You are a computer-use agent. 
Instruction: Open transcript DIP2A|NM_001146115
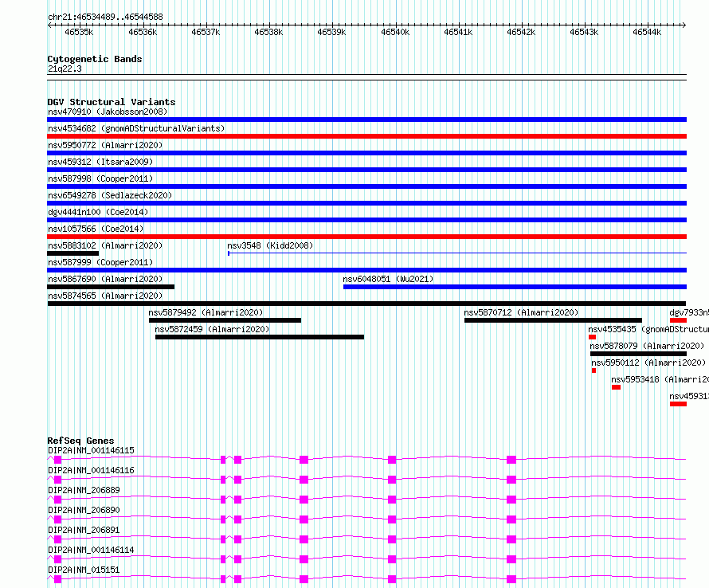(x=91, y=450)
